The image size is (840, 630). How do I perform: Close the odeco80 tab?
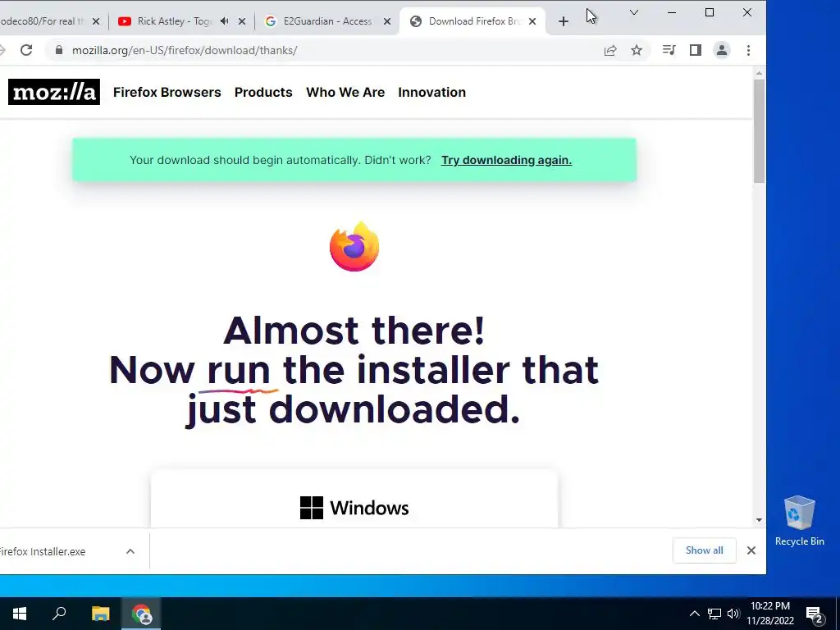[x=96, y=21]
